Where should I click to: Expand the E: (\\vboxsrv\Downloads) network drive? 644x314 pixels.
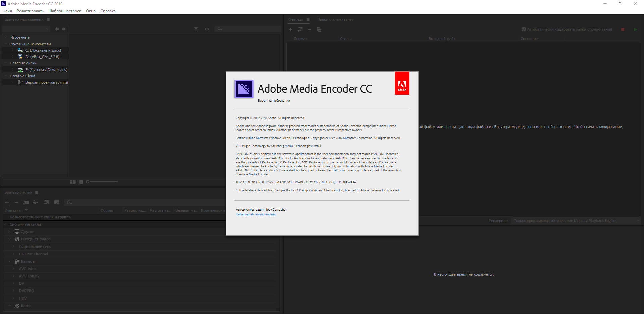(x=13, y=69)
